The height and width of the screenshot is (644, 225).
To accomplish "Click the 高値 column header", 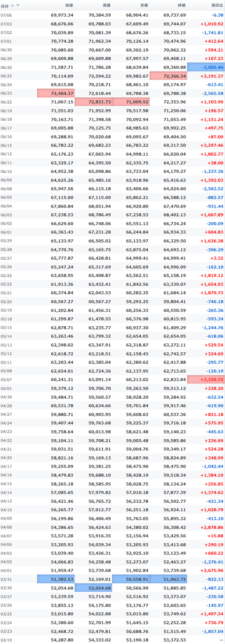I will click(106, 5).
